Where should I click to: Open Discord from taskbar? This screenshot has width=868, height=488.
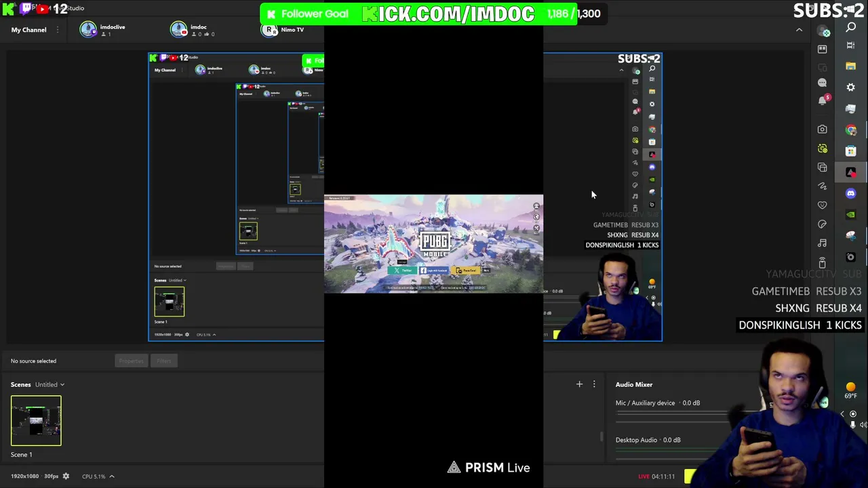(x=851, y=194)
